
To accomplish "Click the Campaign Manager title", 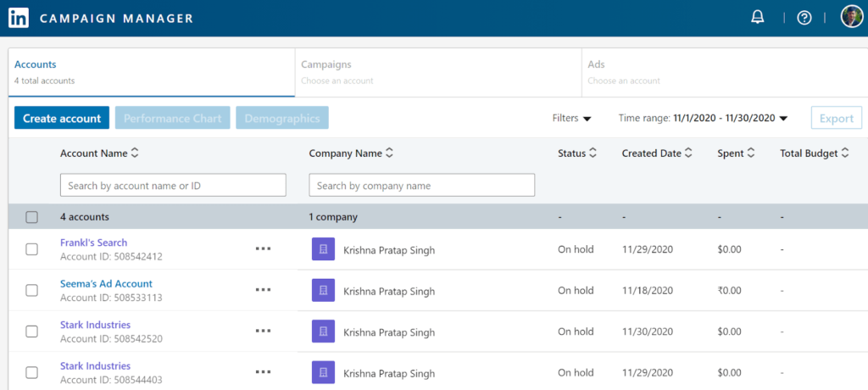I will point(116,19).
